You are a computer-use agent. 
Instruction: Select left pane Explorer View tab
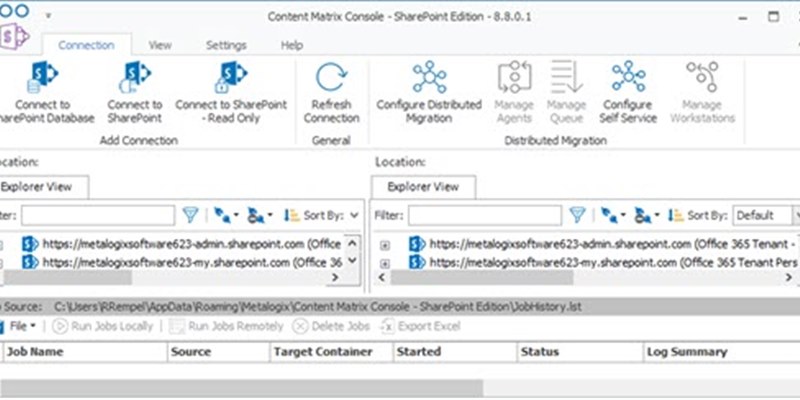pyautogui.click(x=42, y=187)
